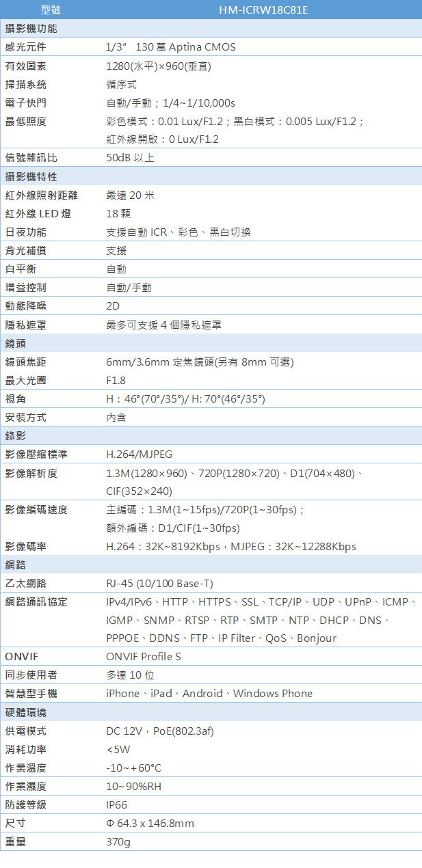Click the ONVIF Profile S value
The image size is (422, 868).
pyautogui.click(x=144, y=657)
